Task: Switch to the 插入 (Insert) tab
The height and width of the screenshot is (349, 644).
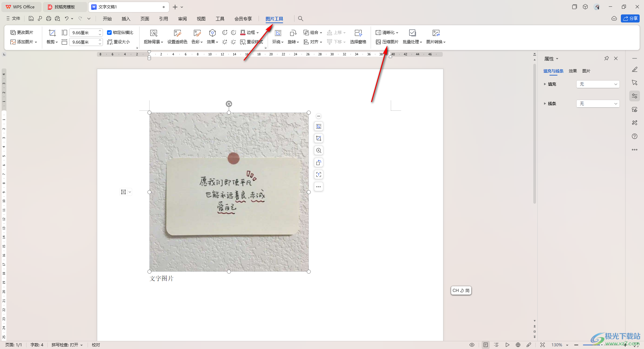Action: pos(126,19)
